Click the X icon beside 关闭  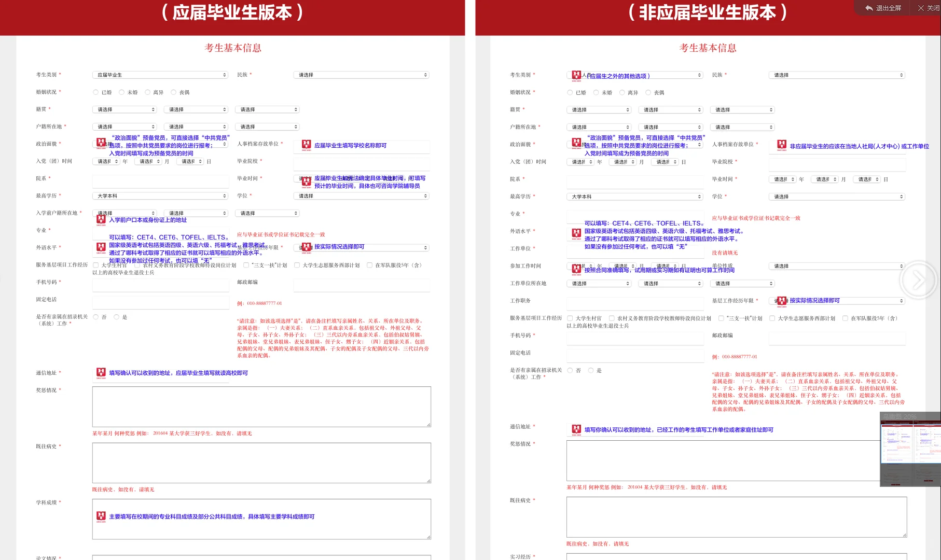point(921,8)
